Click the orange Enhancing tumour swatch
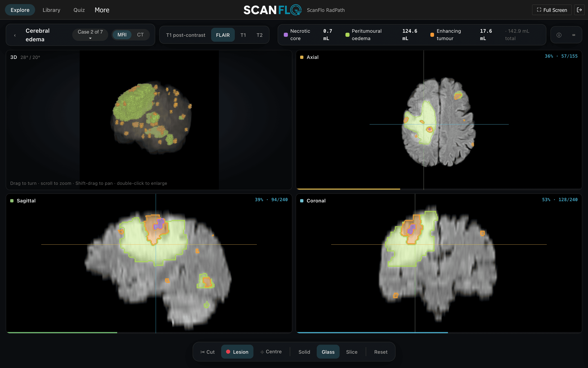The image size is (588, 368). (432, 35)
